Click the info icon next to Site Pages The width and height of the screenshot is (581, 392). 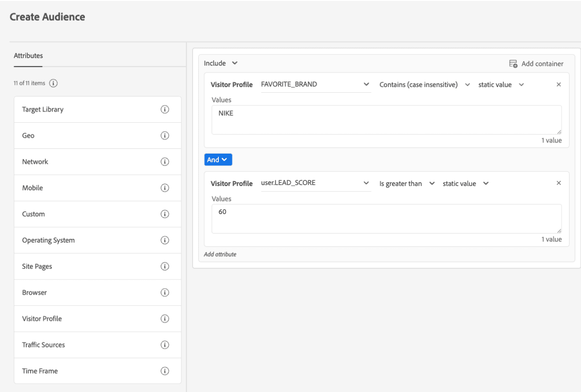(x=164, y=266)
